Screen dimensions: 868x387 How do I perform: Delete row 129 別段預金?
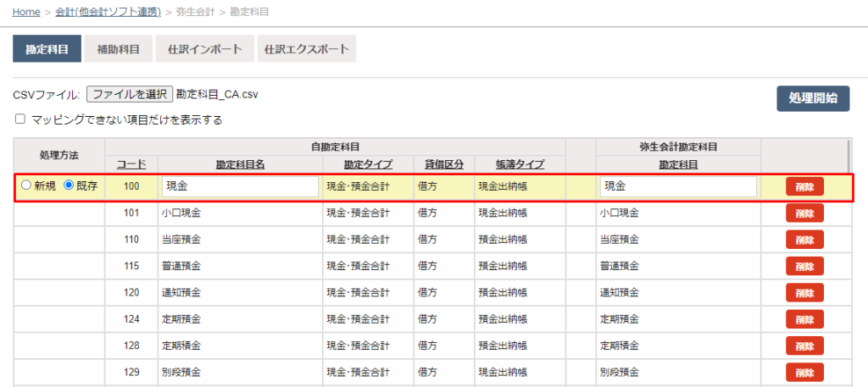(x=805, y=372)
